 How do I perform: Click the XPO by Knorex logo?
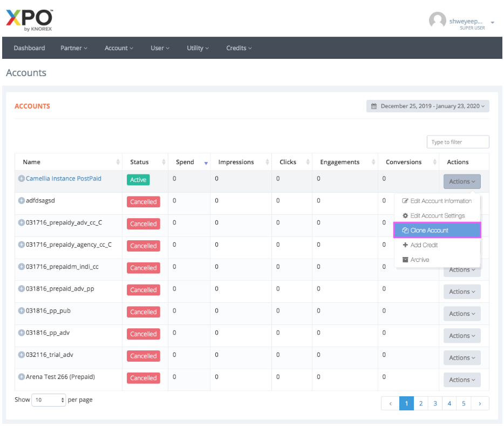[x=29, y=20]
